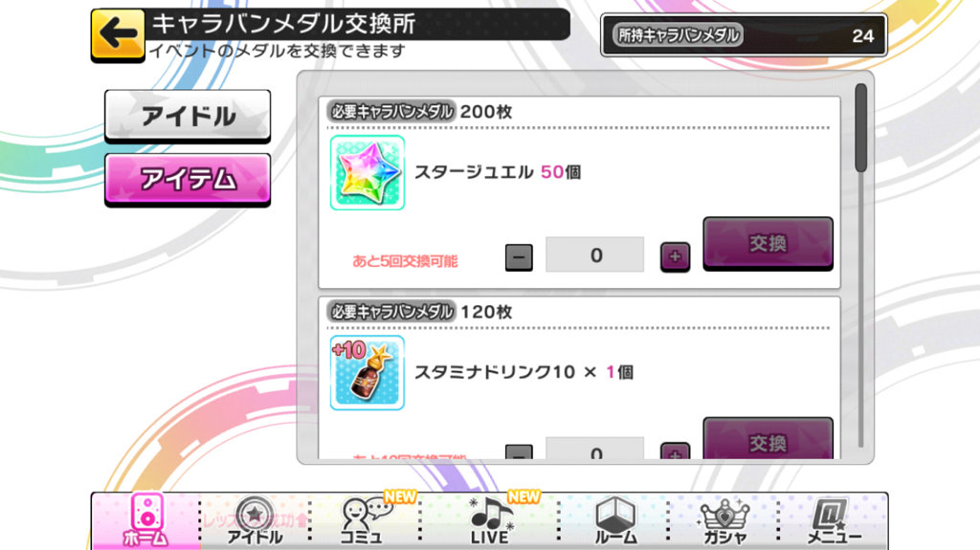Decrease スタージュエル quantity with minus button
The image size is (980, 550).
[x=519, y=257]
